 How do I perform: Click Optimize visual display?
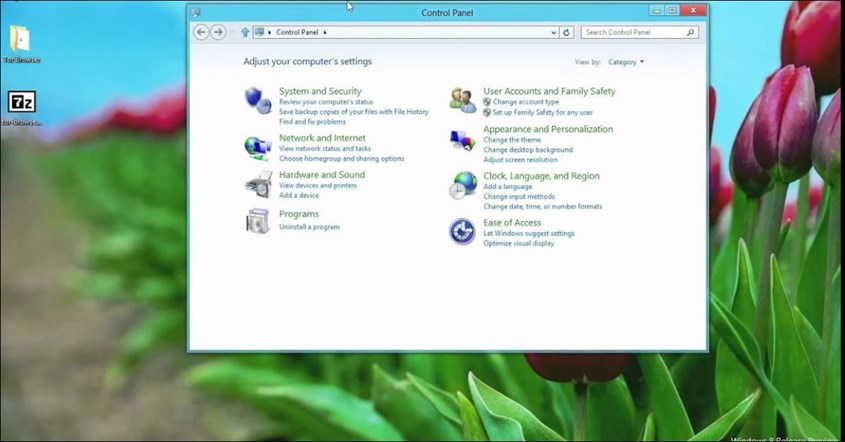[518, 243]
